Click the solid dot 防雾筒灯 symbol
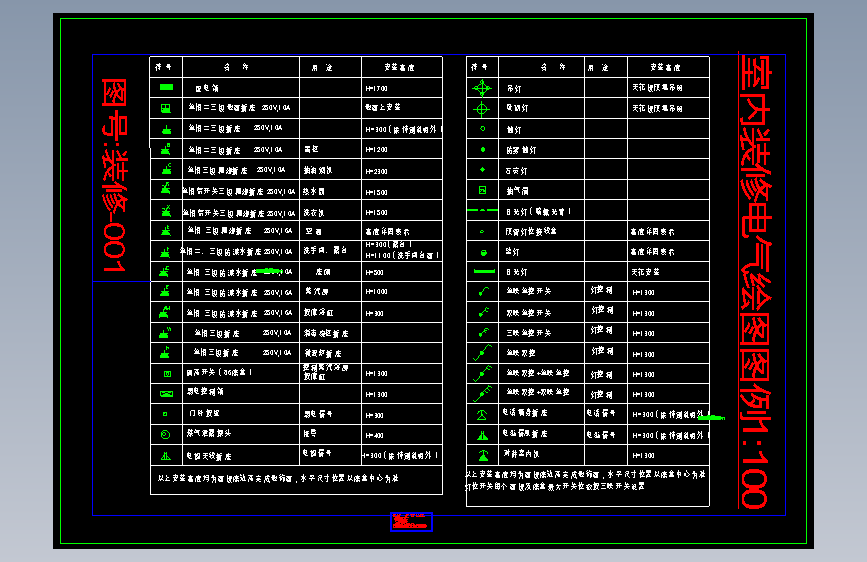 [x=483, y=149]
